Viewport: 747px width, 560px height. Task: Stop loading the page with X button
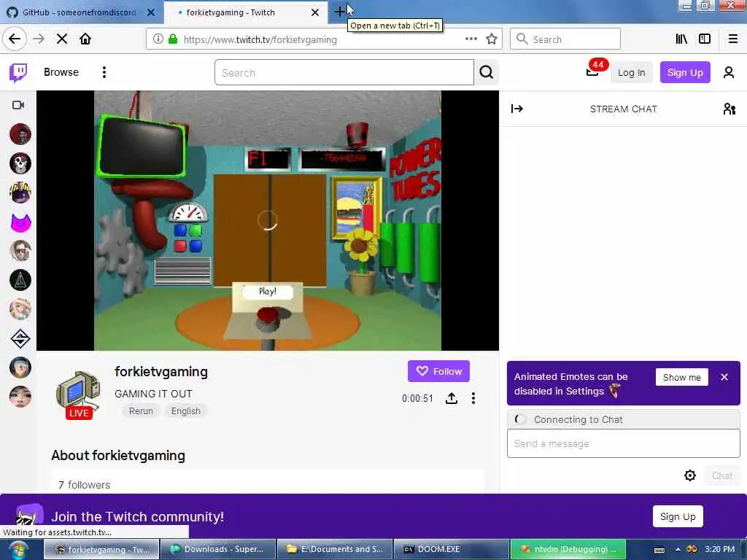coord(61,39)
